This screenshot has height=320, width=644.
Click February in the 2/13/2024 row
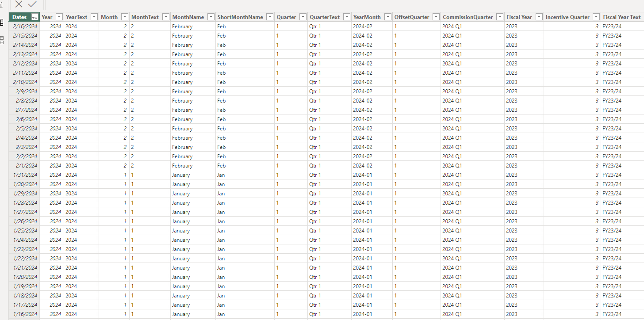pos(182,54)
